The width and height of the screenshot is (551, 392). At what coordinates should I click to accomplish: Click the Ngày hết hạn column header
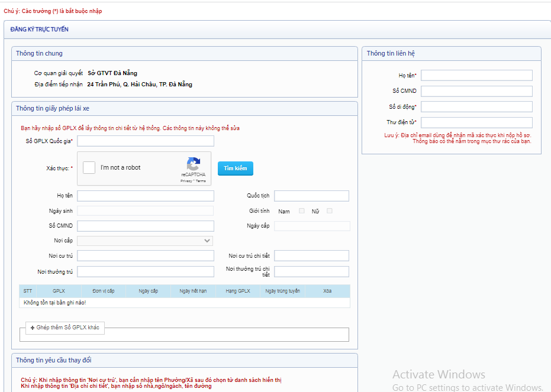click(193, 291)
